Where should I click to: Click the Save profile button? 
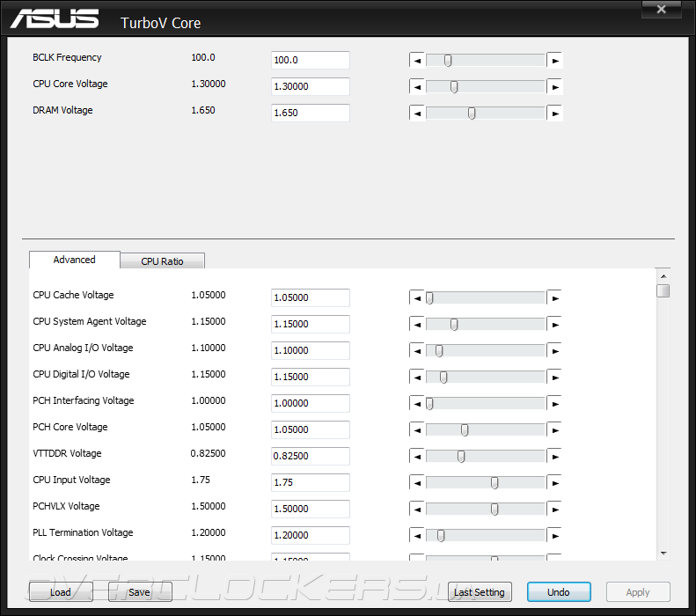140,592
